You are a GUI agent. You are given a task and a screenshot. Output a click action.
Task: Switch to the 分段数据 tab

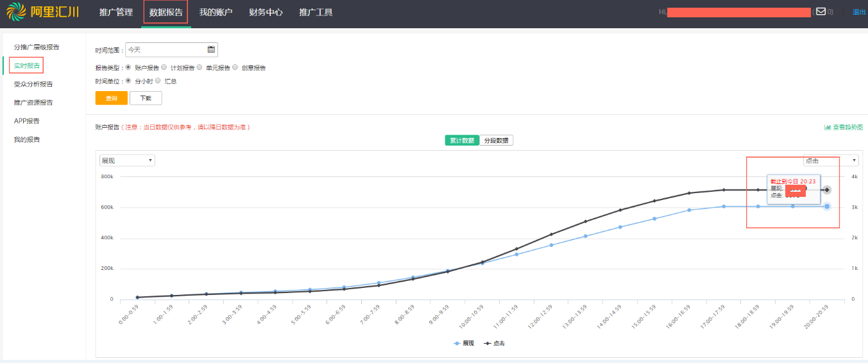(x=497, y=140)
